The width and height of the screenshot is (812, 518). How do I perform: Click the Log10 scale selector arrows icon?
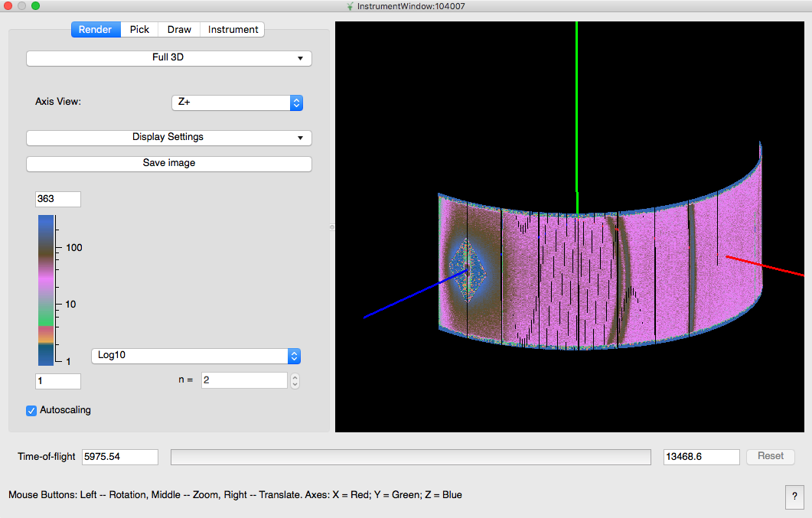(x=294, y=356)
